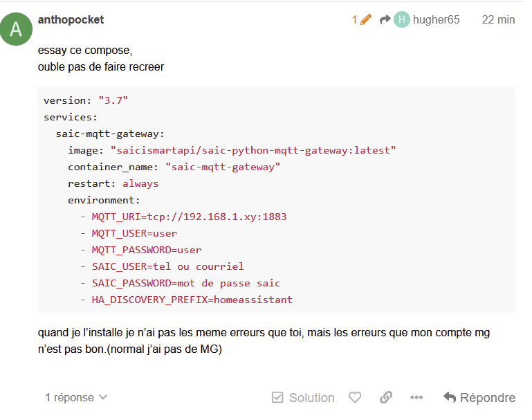Click the 22 min post timestamp

[498, 19]
